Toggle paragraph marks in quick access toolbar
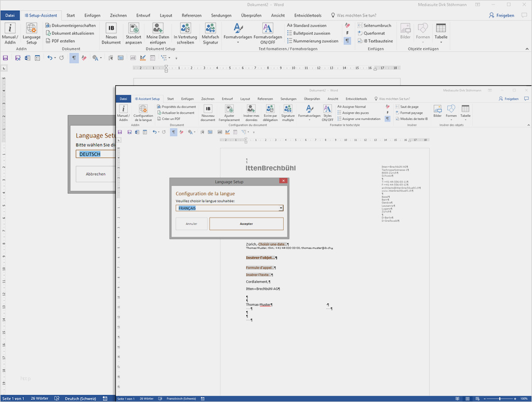The width and height of the screenshot is (532, 402). click(74, 58)
